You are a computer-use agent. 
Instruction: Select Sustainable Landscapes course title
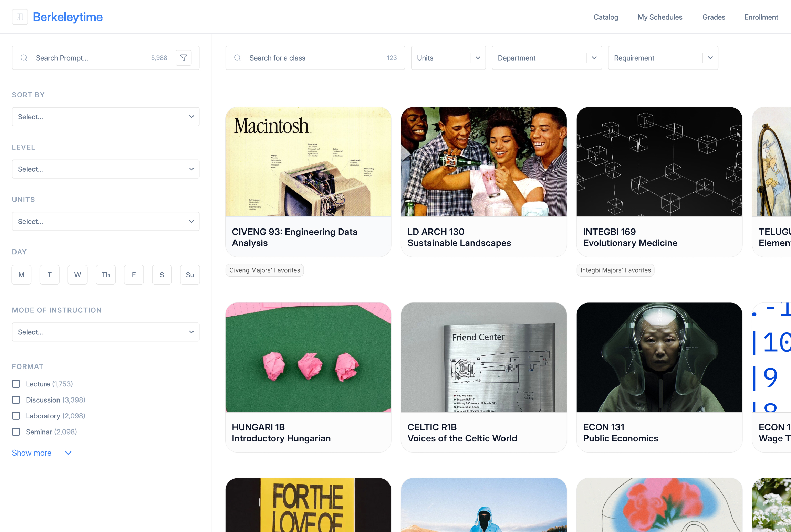(x=459, y=243)
